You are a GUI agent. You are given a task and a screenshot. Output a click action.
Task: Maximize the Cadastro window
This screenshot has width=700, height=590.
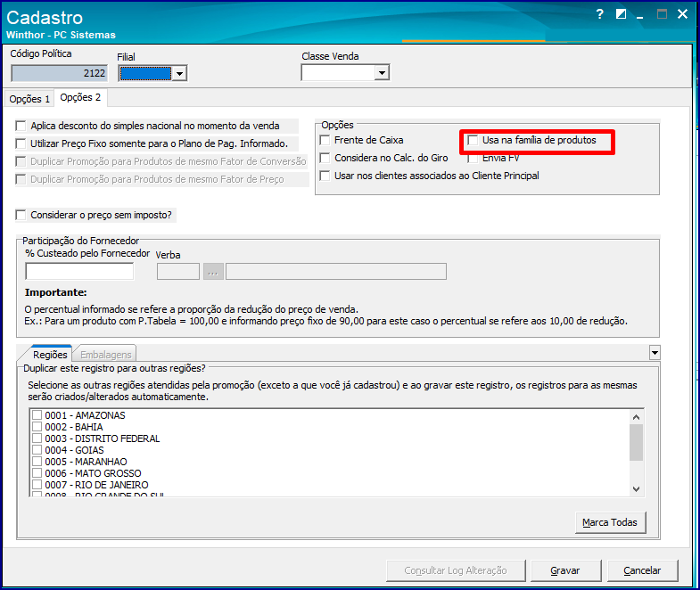click(x=662, y=14)
